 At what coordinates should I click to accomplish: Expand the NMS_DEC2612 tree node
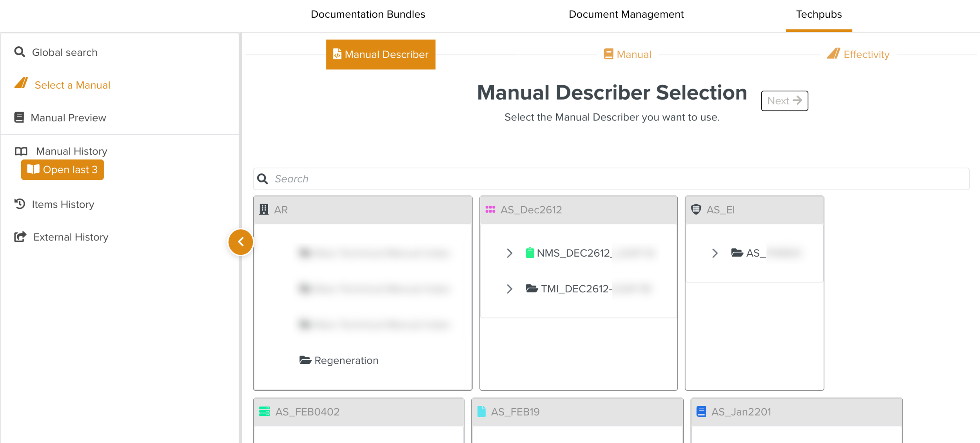tap(509, 253)
